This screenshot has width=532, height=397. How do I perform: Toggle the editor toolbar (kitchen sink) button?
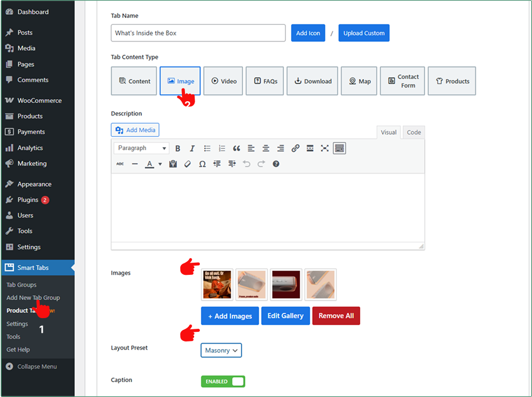339,149
